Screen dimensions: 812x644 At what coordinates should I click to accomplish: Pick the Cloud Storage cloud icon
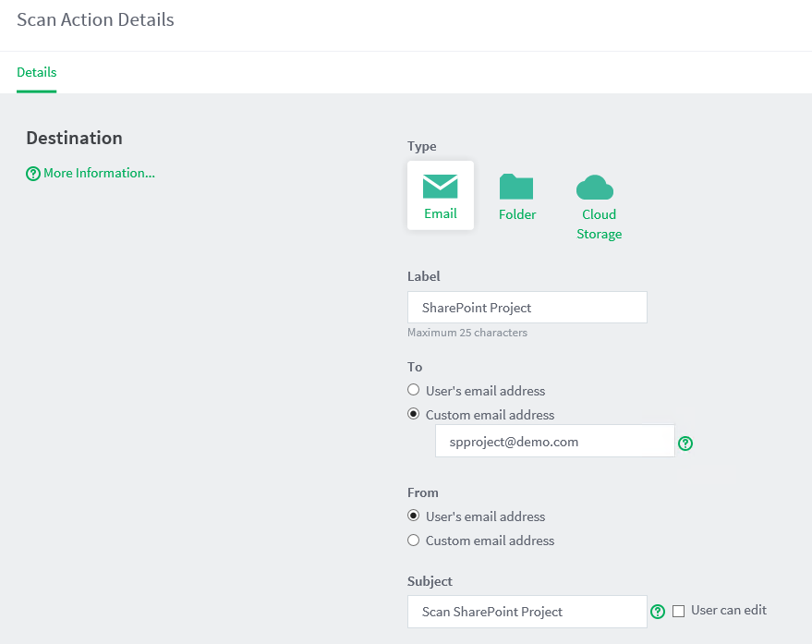(x=595, y=188)
